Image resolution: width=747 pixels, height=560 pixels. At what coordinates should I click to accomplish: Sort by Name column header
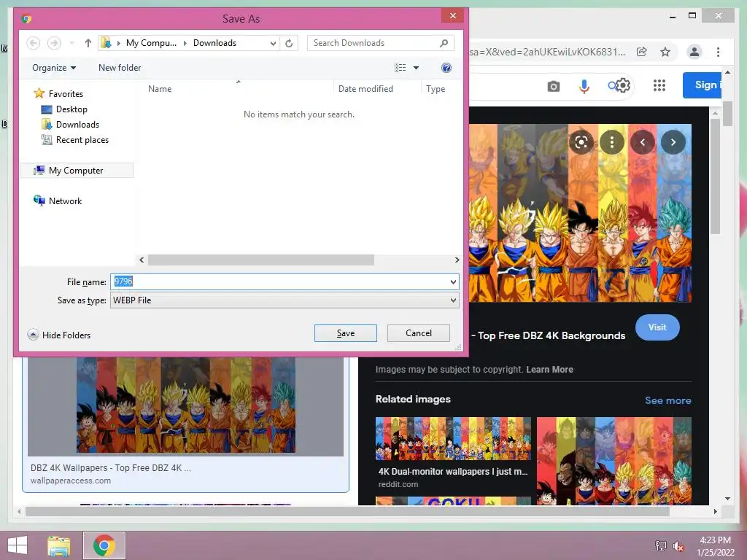tap(160, 88)
